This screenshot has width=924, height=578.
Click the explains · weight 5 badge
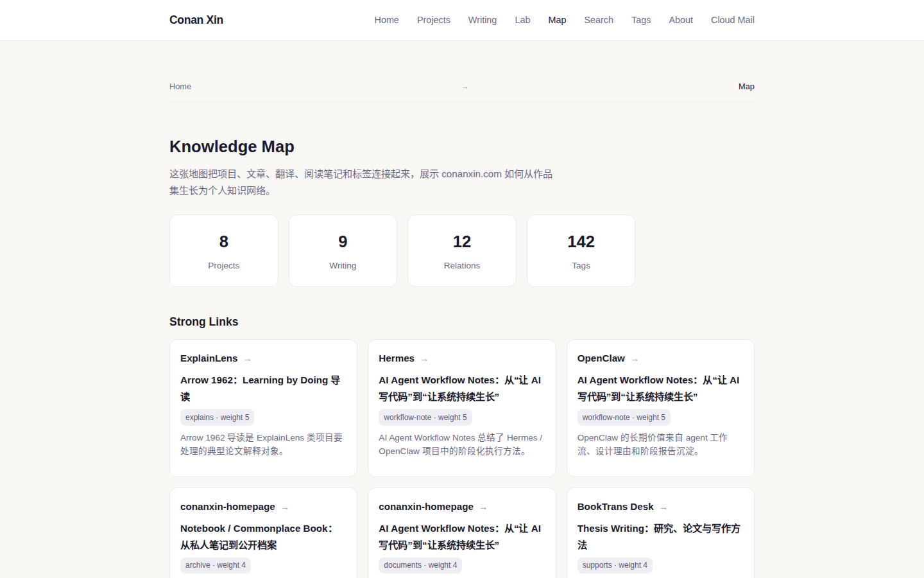pos(217,417)
